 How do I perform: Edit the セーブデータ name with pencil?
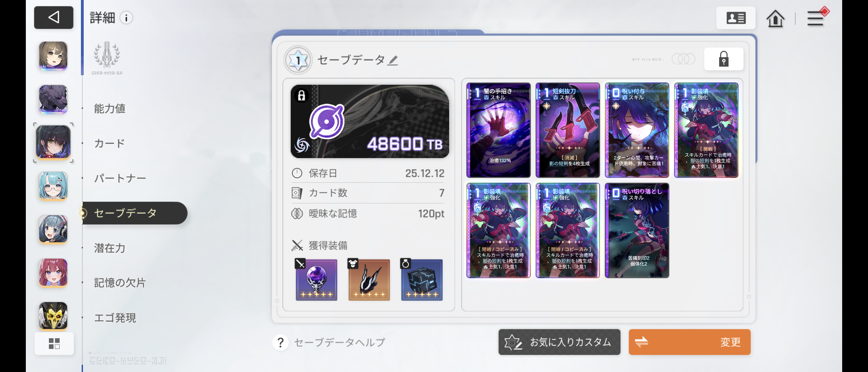(392, 60)
